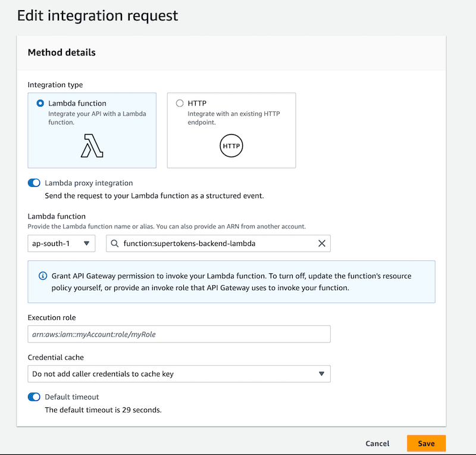Click the Lambda function name search field
476x455 pixels.
point(208,243)
